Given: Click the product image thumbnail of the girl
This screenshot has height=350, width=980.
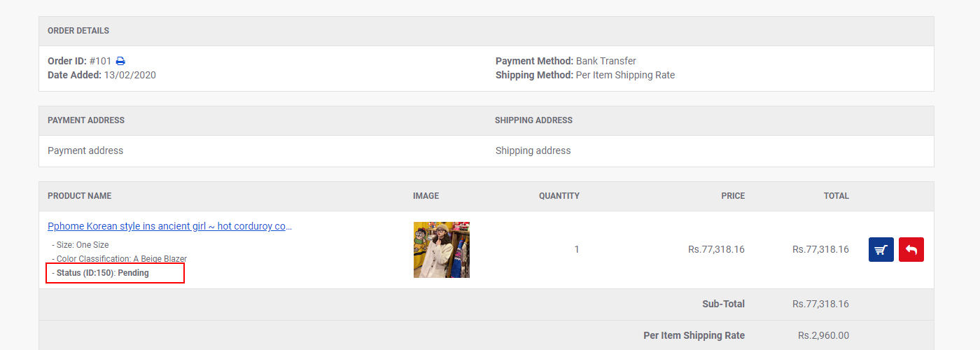Looking at the screenshot, I should pyautogui.click(x=442, y=250).
